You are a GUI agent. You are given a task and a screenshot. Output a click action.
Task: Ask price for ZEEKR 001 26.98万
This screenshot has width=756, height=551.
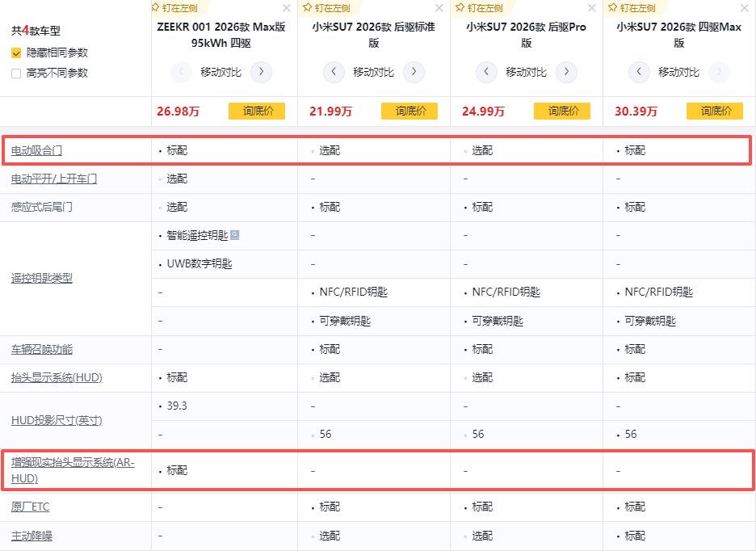coord(257,111)
